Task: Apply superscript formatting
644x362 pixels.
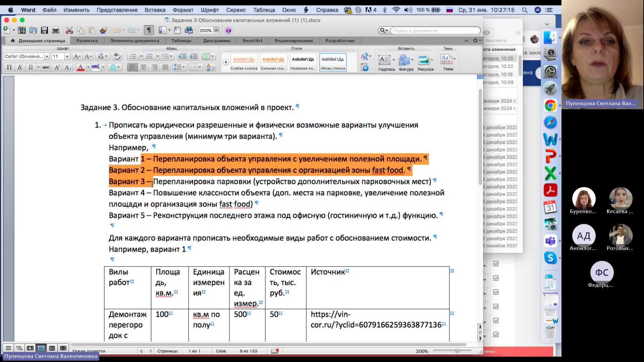Action: pyautogui.click(x=57, y=67)
